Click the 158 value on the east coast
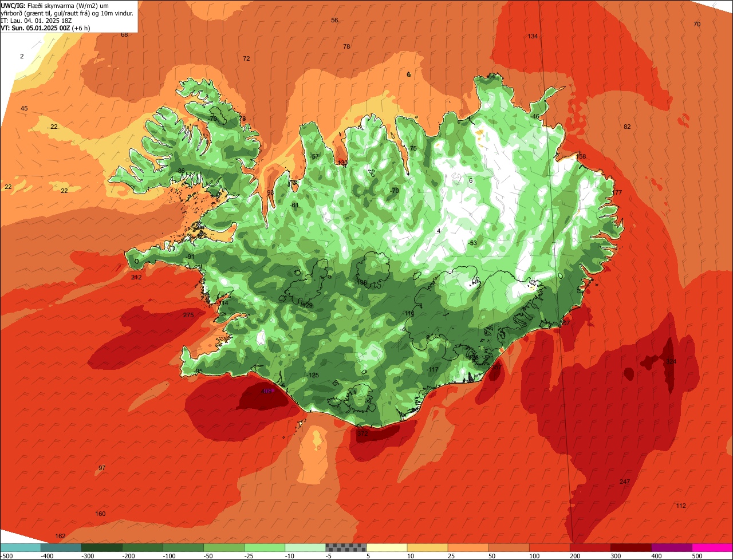733x560 pixels. (x=581, y=156)
